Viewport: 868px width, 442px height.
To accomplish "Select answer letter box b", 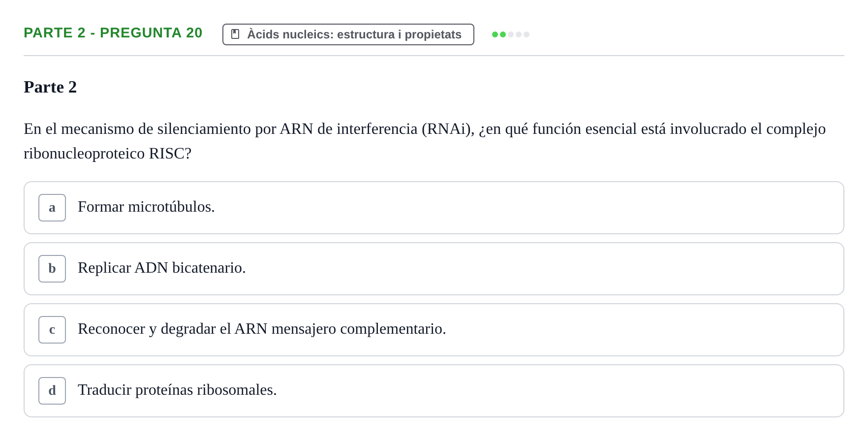I will point(52,269).
